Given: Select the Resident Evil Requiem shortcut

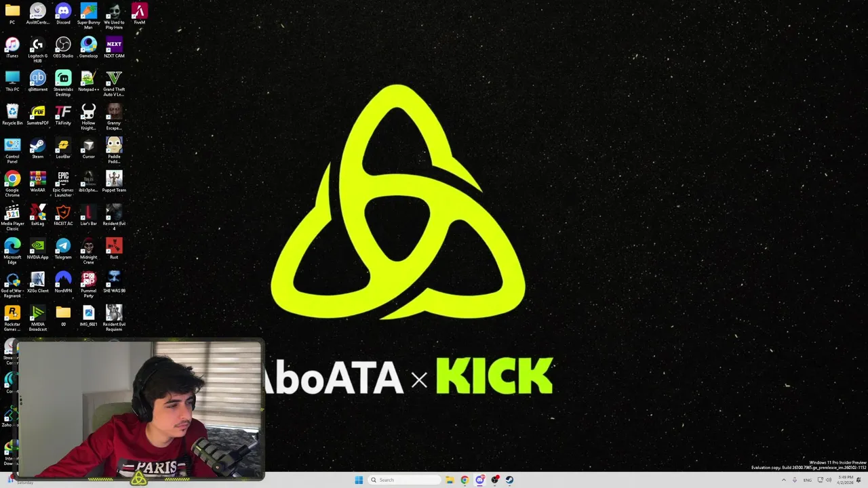Looking at the screenshot, I should [x=114, y=318].
